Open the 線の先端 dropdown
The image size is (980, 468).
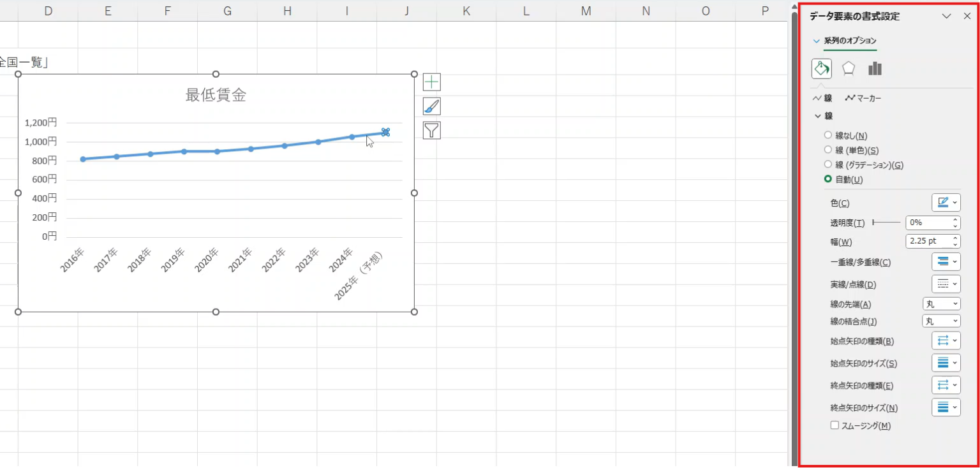(x=941, y=304)
